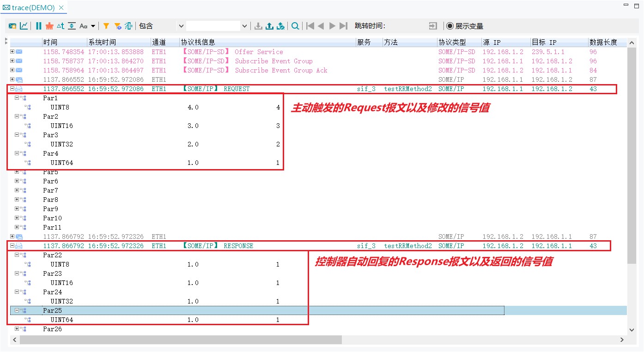Click the vertical scrollbar down arrow
The height and width of the screenshot is (352, 644).
coord(632,329)
